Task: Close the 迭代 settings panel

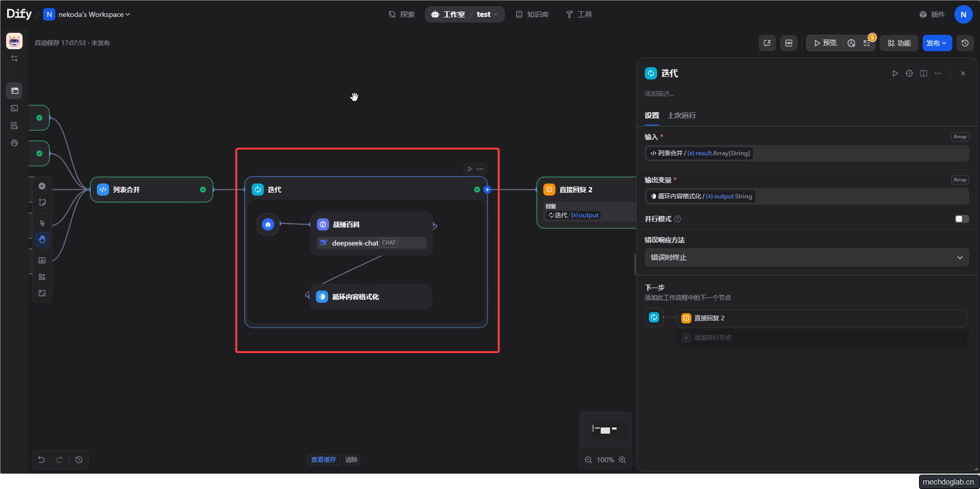Action: pos(963,73)
